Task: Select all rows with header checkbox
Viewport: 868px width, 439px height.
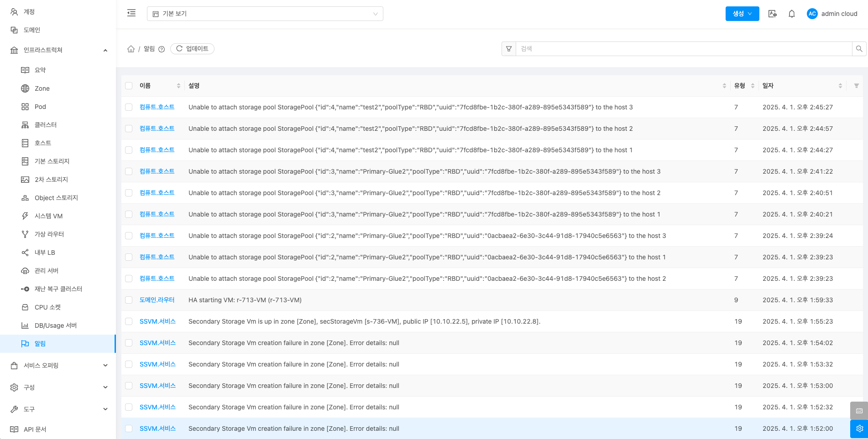Action: pyautogui.click(x=129, y=86)
